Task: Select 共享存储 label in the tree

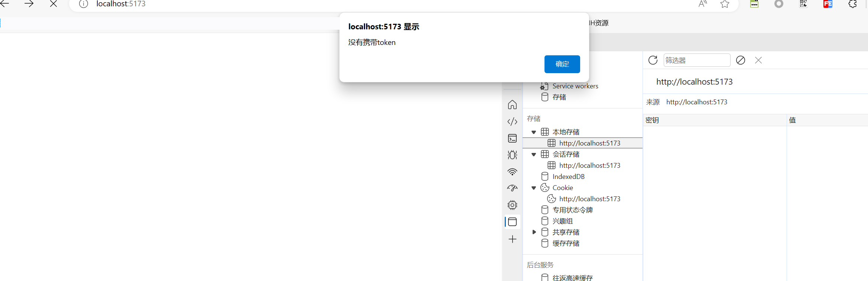Action: [566, 232]
